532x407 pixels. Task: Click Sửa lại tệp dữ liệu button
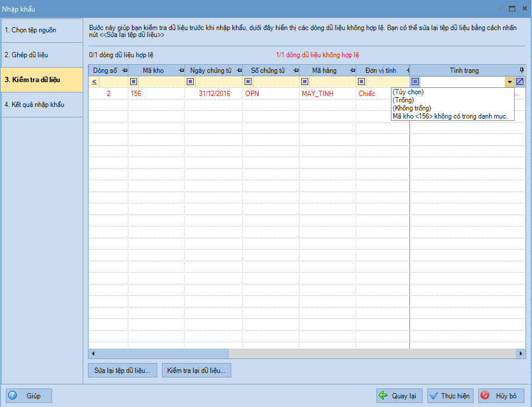pos(122,371)
